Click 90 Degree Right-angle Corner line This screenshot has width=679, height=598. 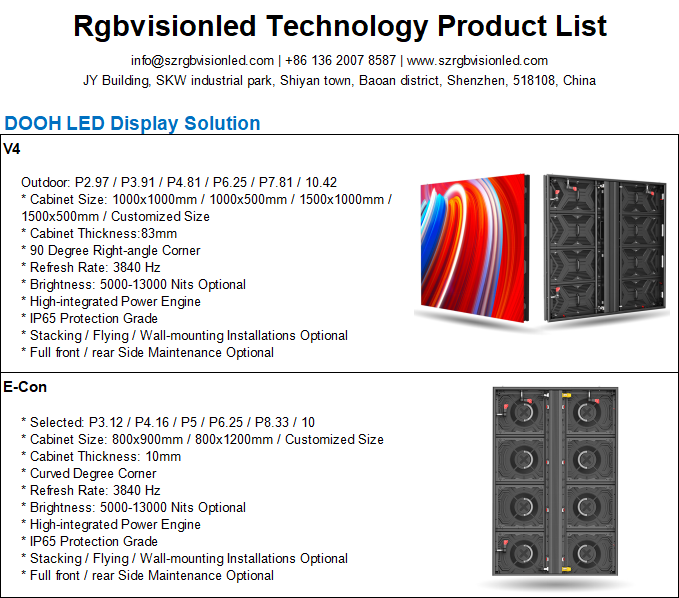point(111,250)
